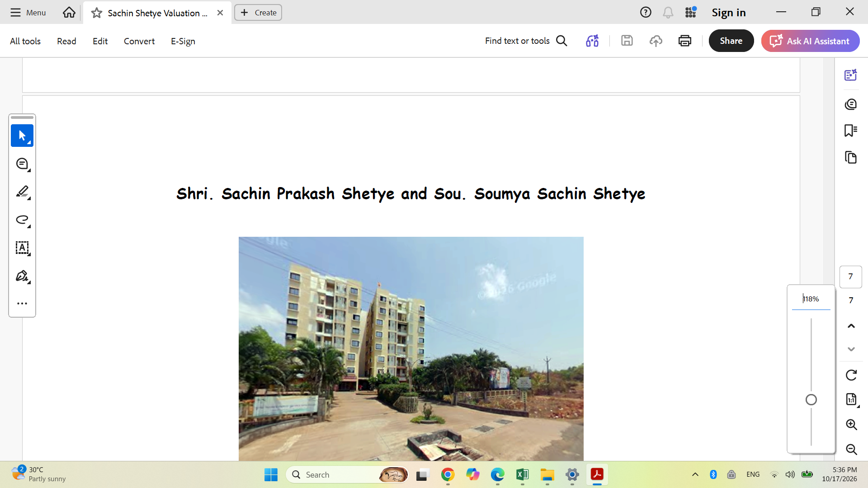Viewport: 868px width, 488px height.
Task: Open Excel from the taskbar
Action: (522, 474)
